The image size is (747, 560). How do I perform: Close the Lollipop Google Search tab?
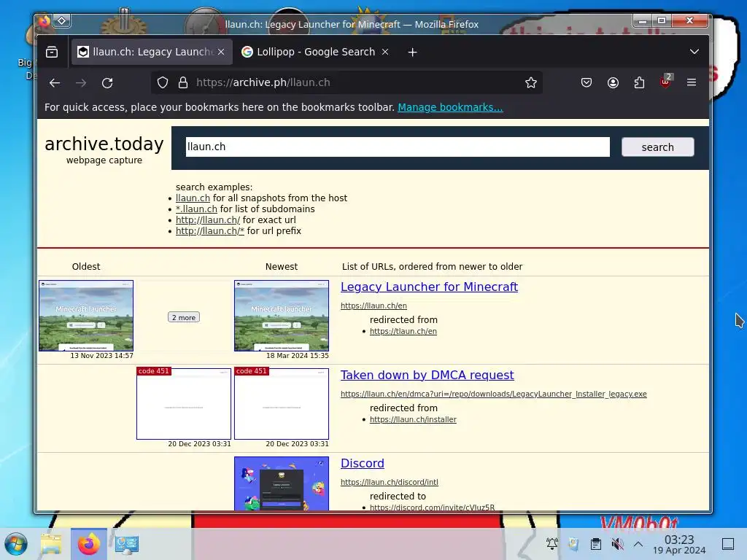tap(385, 52)
